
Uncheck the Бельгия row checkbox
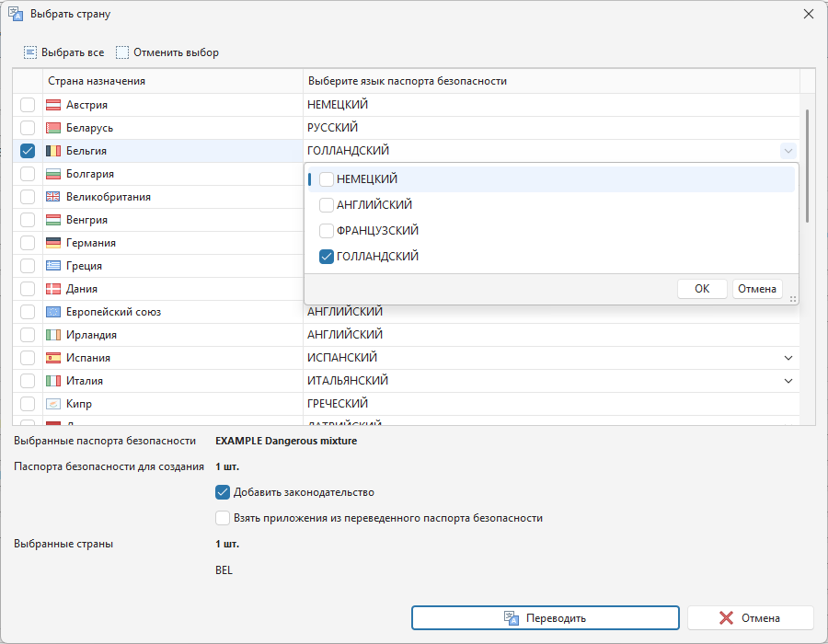click(28, 151)
